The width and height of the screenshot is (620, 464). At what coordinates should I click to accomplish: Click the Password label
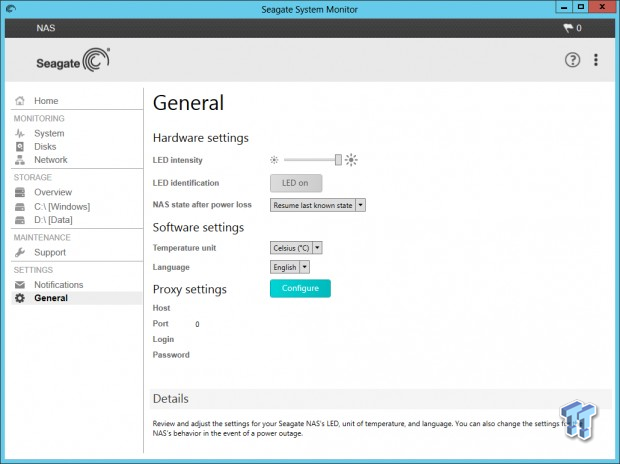tap(171, 355)
